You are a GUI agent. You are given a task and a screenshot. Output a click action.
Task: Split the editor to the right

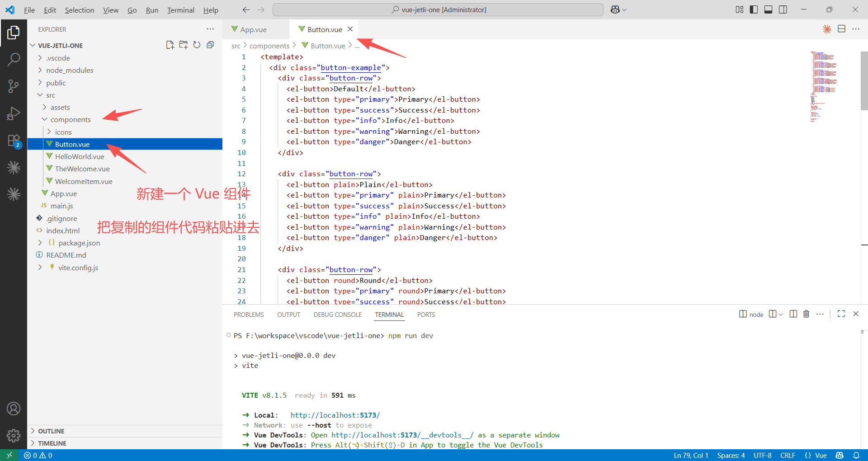click(841, 29)
